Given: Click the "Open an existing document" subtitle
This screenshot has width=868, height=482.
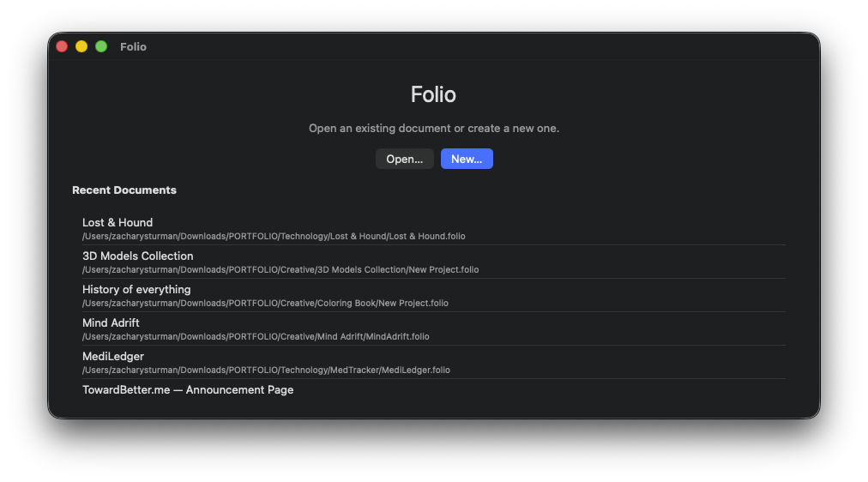Looking at the screenshot, I should 433,128.
